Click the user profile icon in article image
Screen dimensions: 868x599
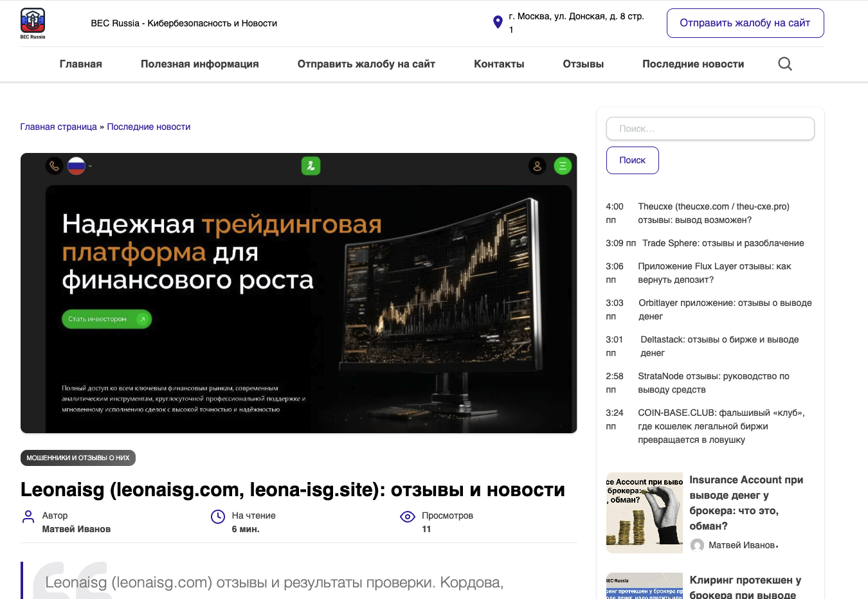(x=538, y=166)
